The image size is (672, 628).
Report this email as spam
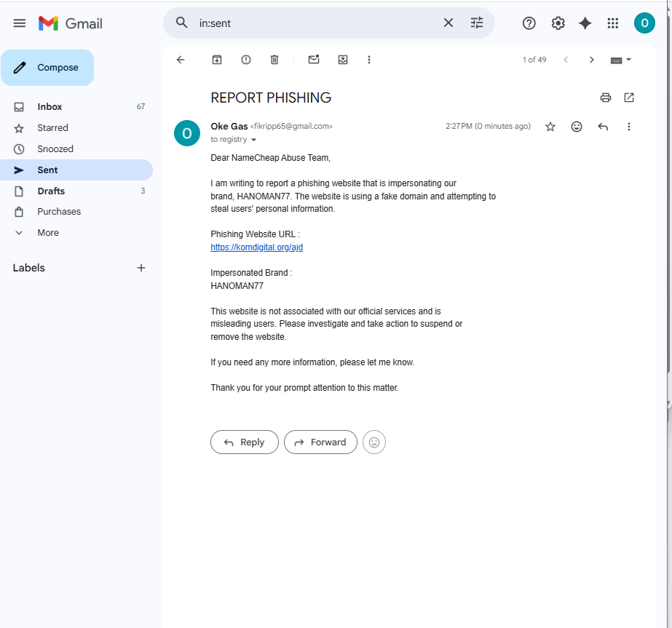245,60
